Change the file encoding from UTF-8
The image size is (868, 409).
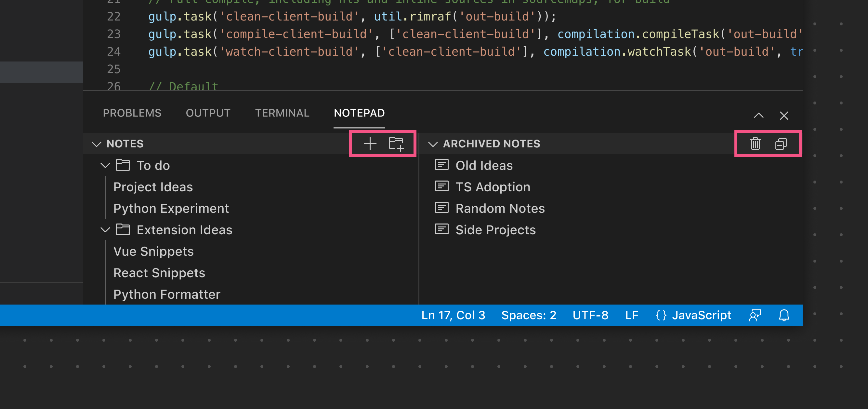click(590, 315)
